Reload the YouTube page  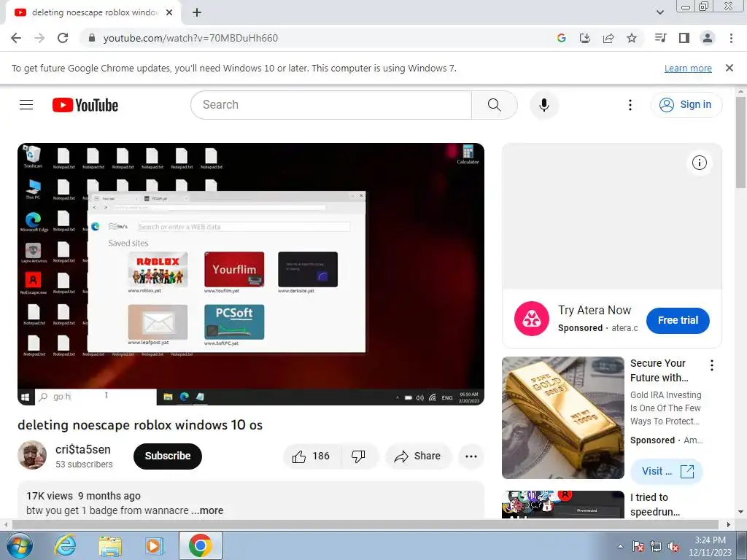[63, 38]
